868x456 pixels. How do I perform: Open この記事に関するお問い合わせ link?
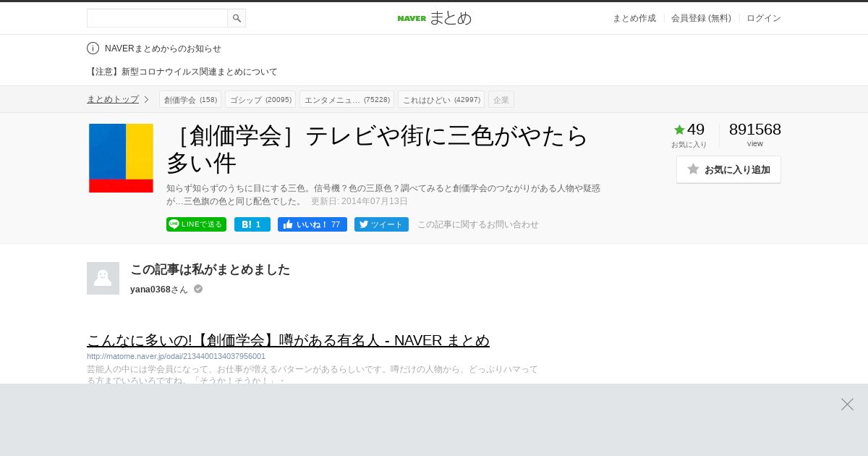tap(478, 224)
